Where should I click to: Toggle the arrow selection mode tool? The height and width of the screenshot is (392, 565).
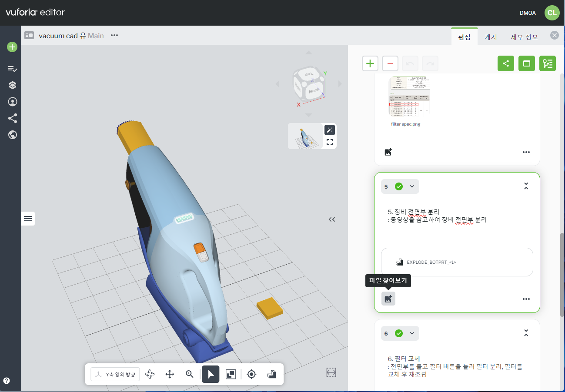(211, 374)
